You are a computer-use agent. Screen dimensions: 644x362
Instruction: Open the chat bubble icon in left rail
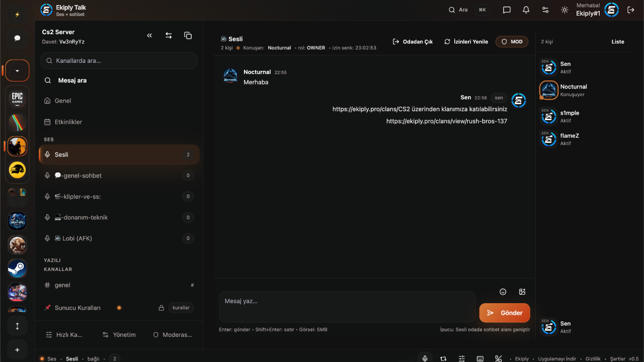17,38
